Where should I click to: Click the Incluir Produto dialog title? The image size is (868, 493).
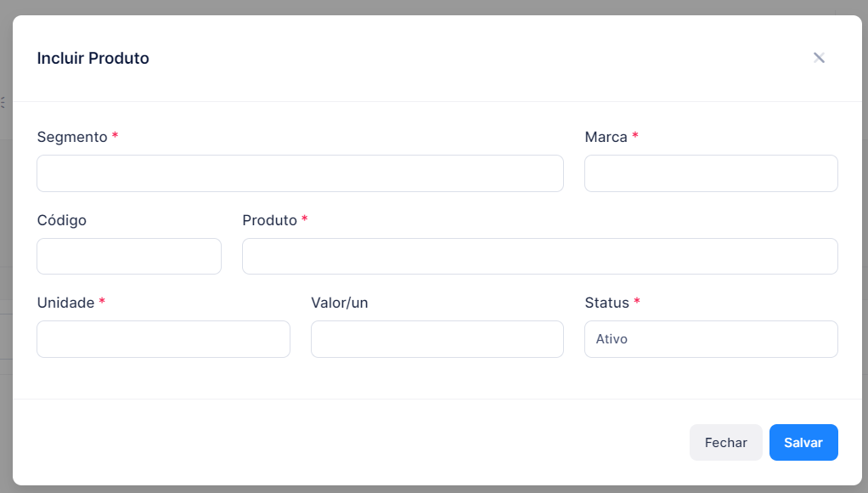pyautogui.click(x=93, y=58)
